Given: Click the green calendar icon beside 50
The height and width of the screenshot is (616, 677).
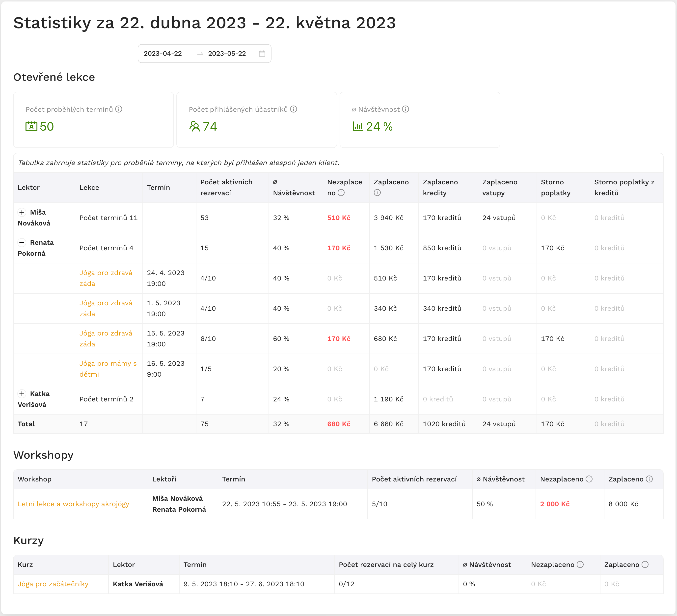Looking at the screenshot, I should point(31,126).
